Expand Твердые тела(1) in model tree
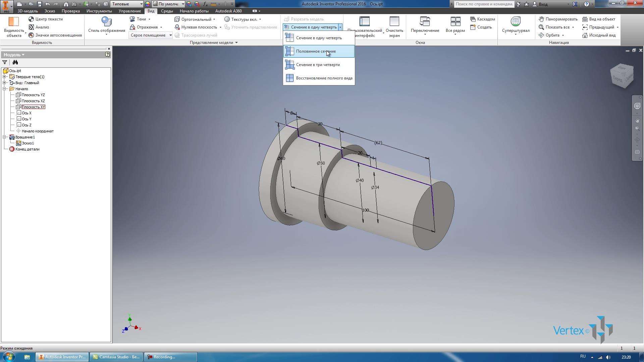Screen dimensions: 644x362 (4, 76)
